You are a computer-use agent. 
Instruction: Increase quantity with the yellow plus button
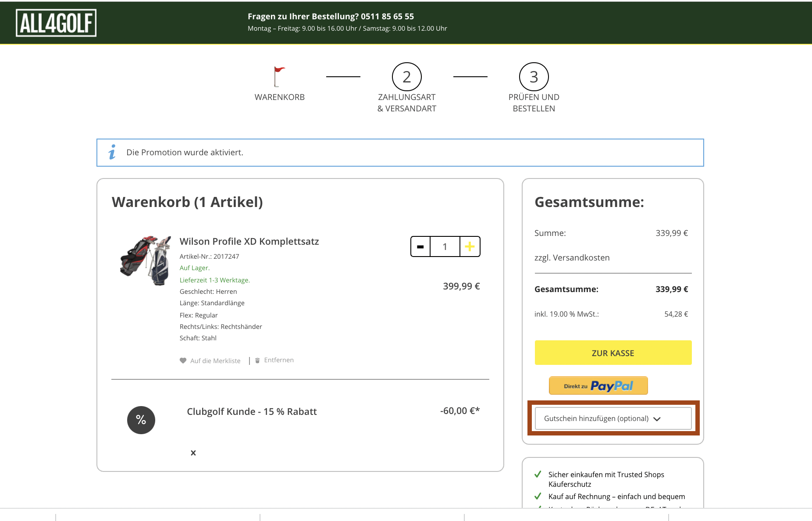470,246
